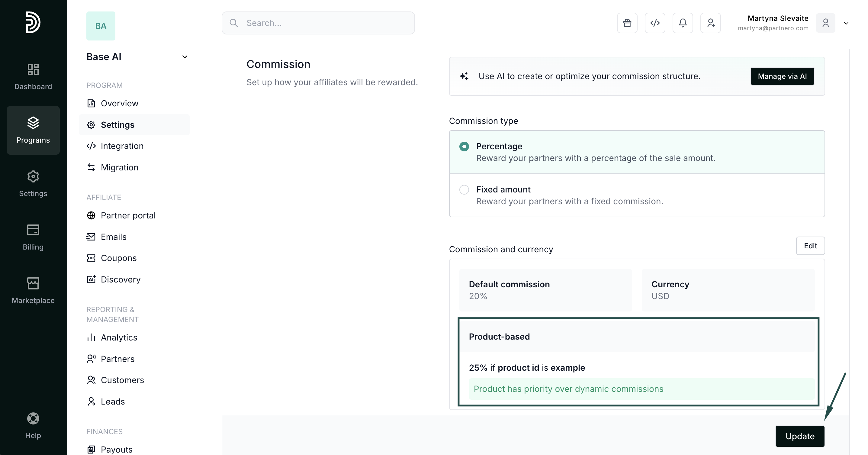
Task: Click the gift icon in top bar
Action: click(x=627, y=23)
